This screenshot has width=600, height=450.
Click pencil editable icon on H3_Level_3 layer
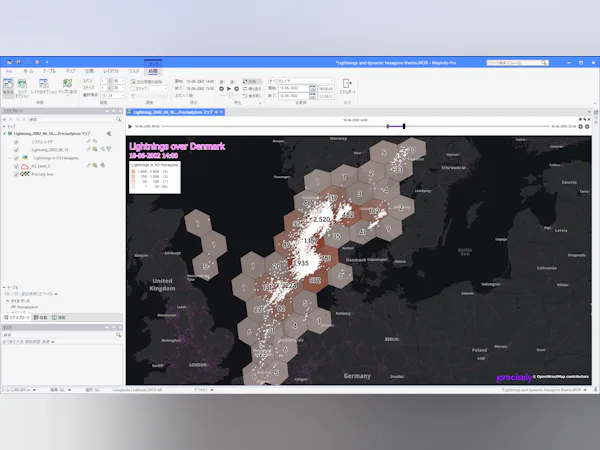tap(88, 166)
